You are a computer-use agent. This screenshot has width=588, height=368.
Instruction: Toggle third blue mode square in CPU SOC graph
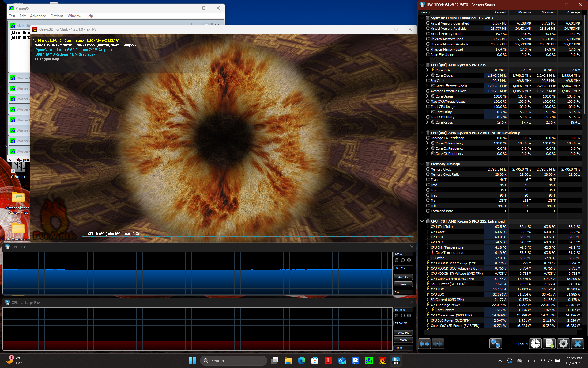click(x=409, y=260)
